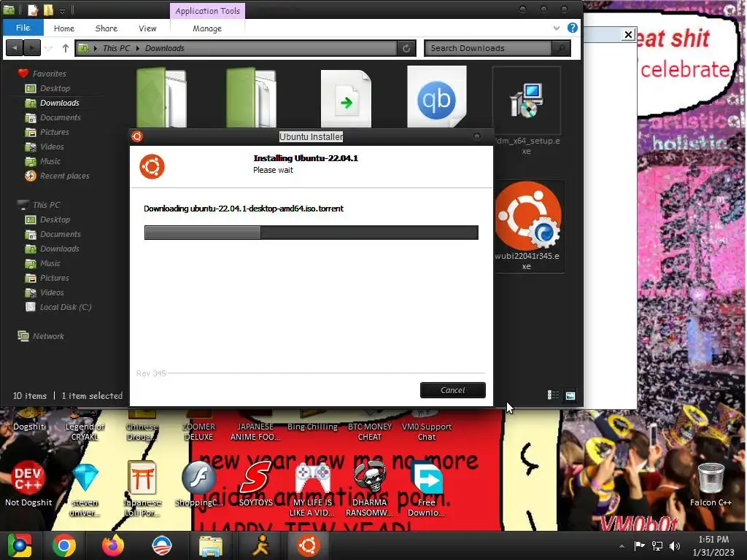Switch to the Home ribbon tab

[x=64, y=28]
